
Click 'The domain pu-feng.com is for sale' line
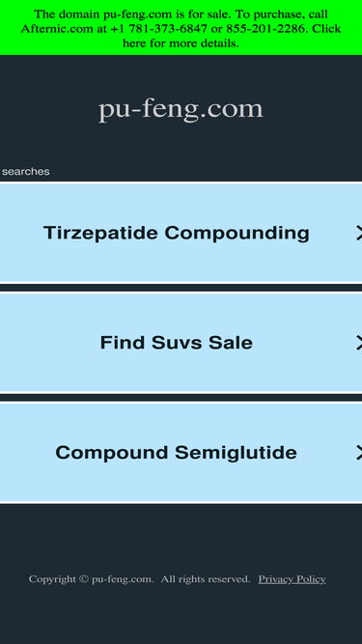(132, 14)
